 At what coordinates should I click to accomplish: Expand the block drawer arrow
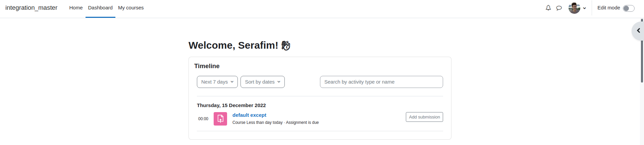point(638,31)
